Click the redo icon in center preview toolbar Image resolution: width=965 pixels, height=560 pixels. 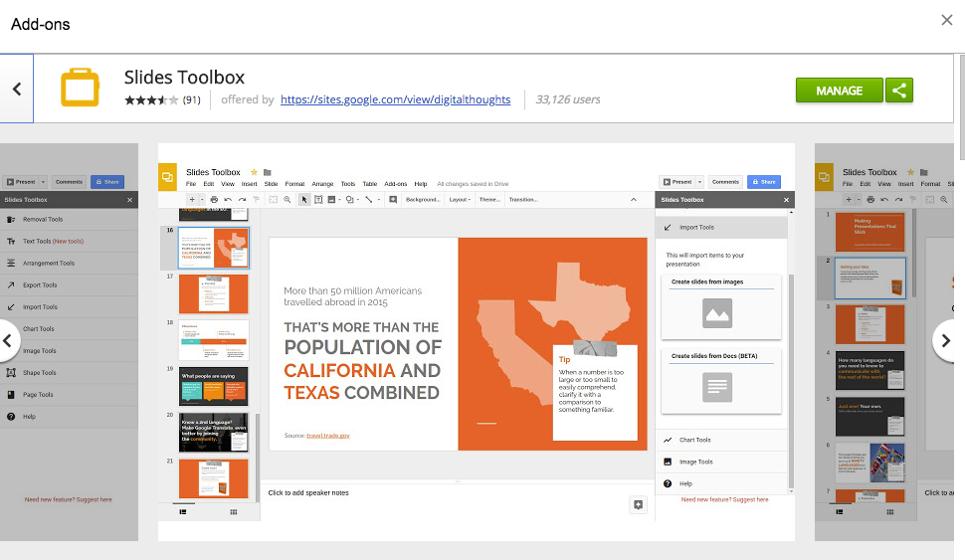[242, 199]
